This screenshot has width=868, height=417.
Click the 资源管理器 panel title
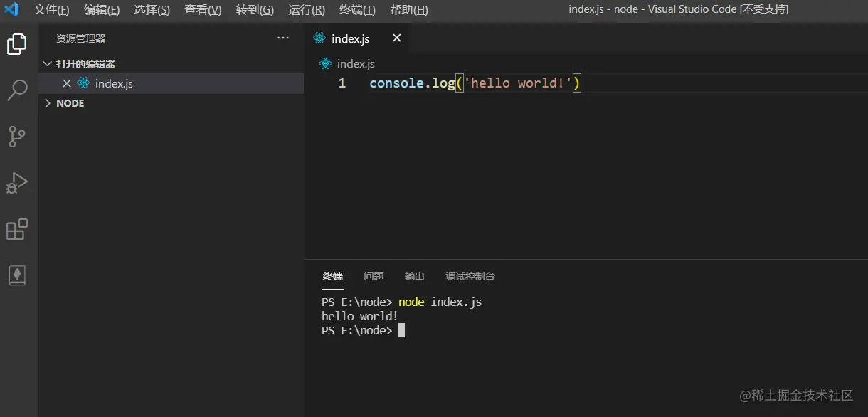pyautogui.click(x=80, y=38)
